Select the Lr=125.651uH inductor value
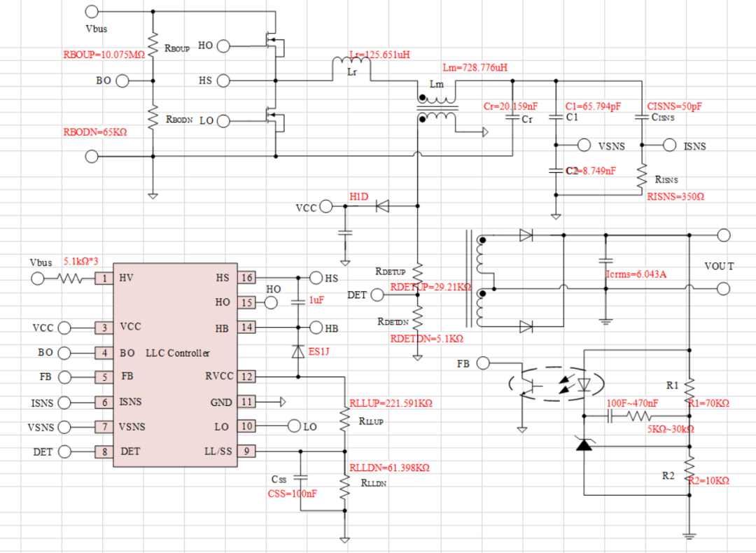756x553 pixels. tap(380, 55)
